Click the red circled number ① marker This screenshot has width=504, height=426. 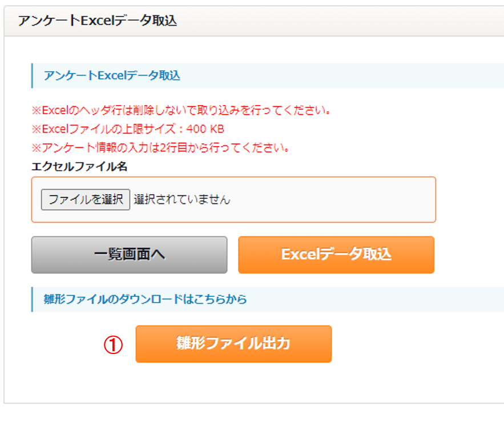click(113, 345)
